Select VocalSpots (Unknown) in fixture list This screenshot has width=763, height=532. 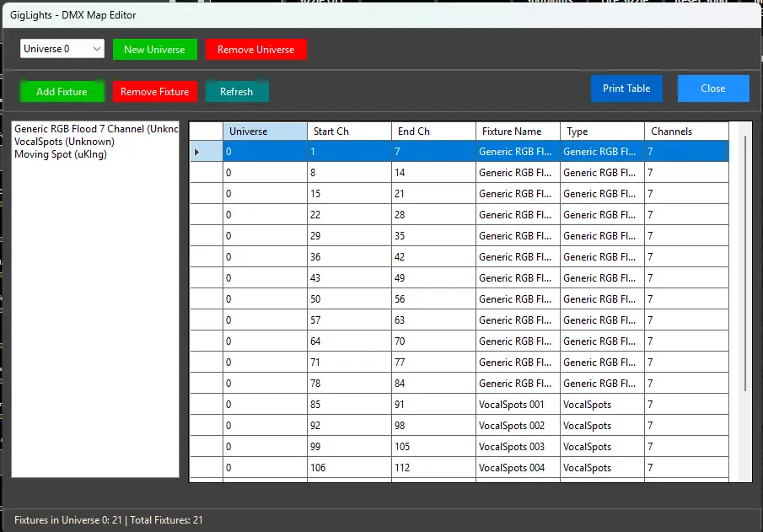click(64, 142)
